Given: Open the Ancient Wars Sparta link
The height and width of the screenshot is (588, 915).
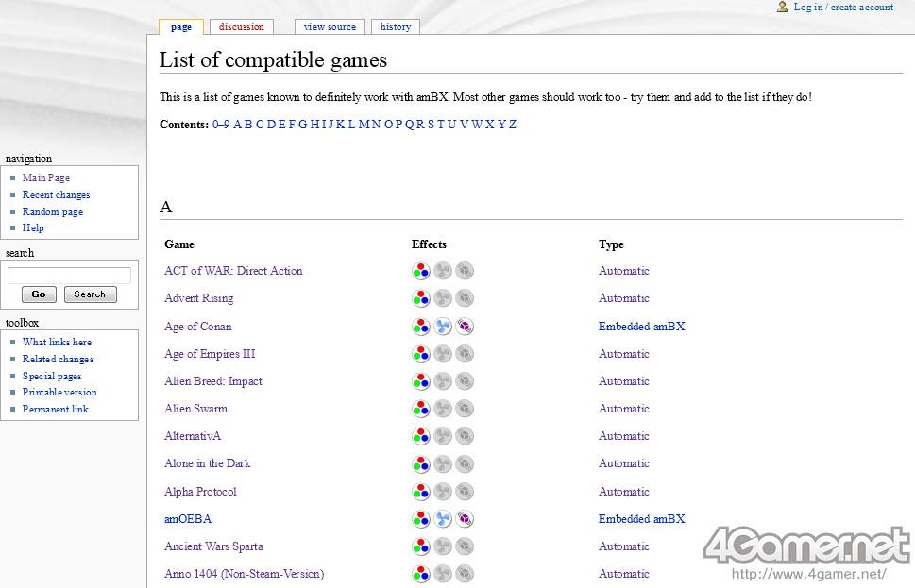Looking at the screenshot, I should tap(213, 546).
